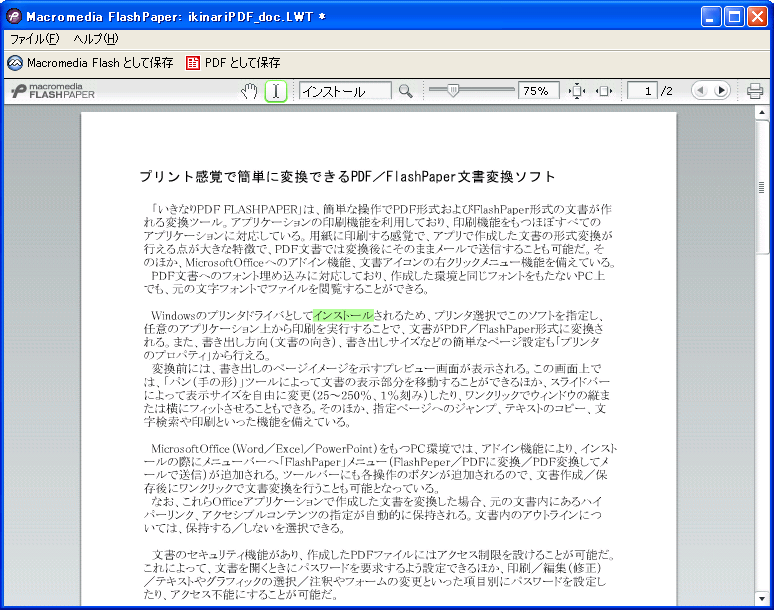Click the line starting '変換前には、書き出しの'
This screenshot has width=774, height=610.
[376, 368]
